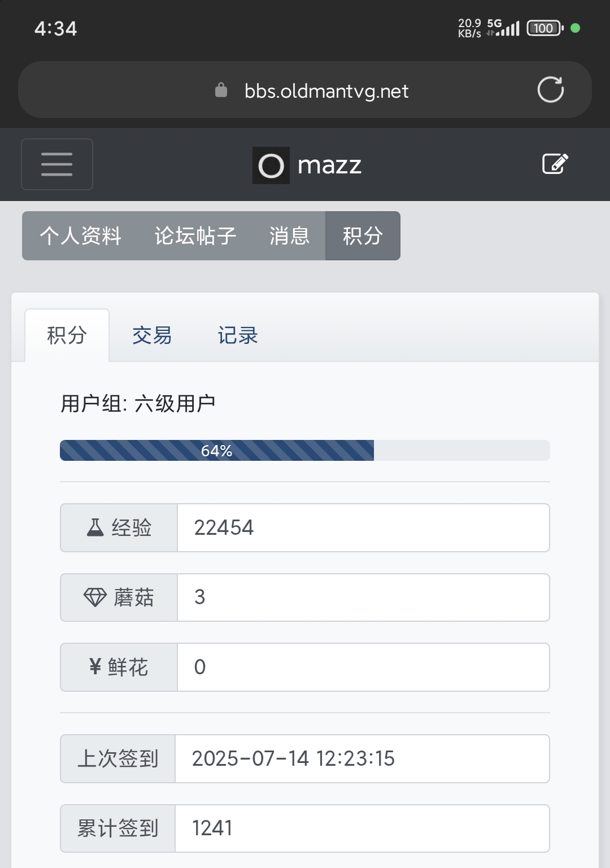Tap the yen icon beside 鲜花

(95, 667)
